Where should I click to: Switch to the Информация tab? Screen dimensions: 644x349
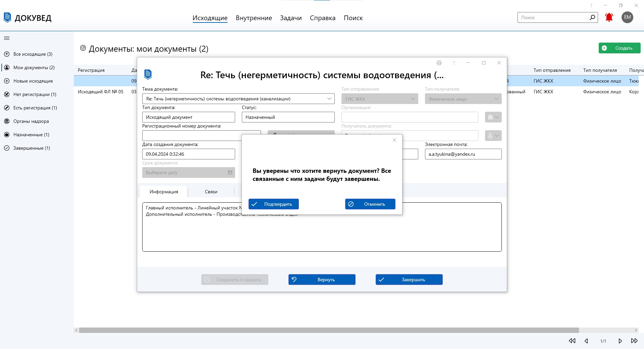point(164,192)
